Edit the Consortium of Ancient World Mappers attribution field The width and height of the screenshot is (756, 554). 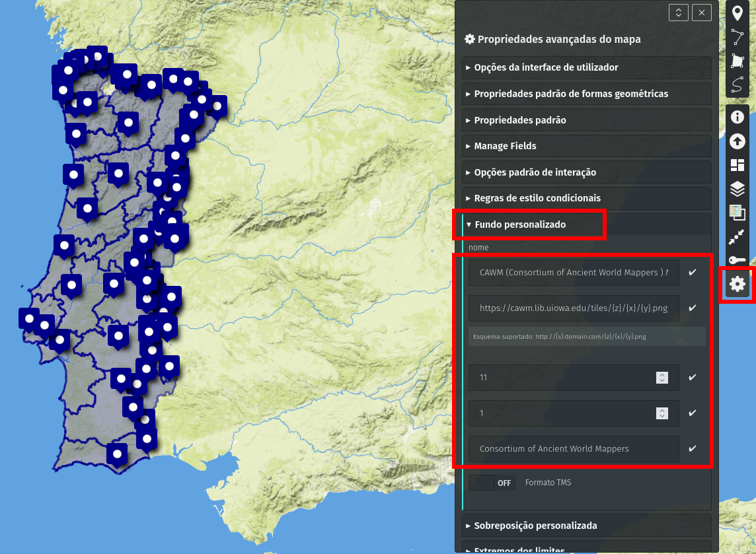574,449
